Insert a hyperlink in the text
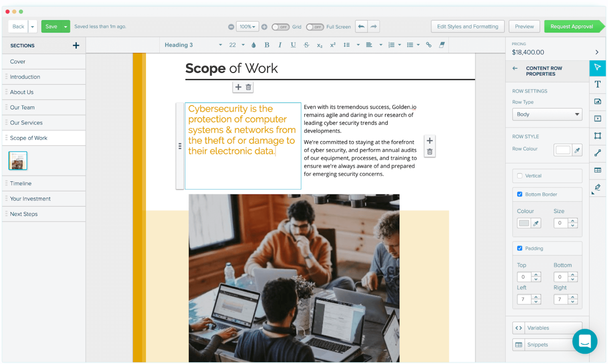This screenshot has width=608, height=364. (x=429, y=45)
